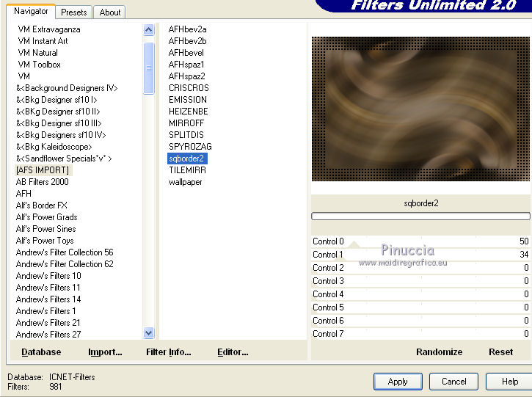Apply the sqborder2 filter
532x397 pixels.
(x=398, y=382)
